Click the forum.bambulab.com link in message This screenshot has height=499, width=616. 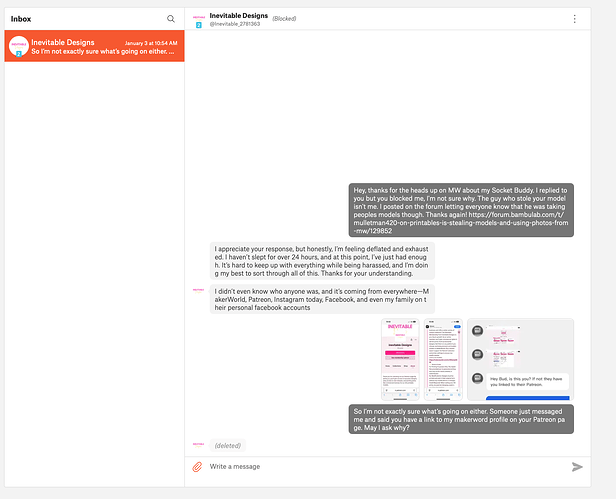pos(461,223)
